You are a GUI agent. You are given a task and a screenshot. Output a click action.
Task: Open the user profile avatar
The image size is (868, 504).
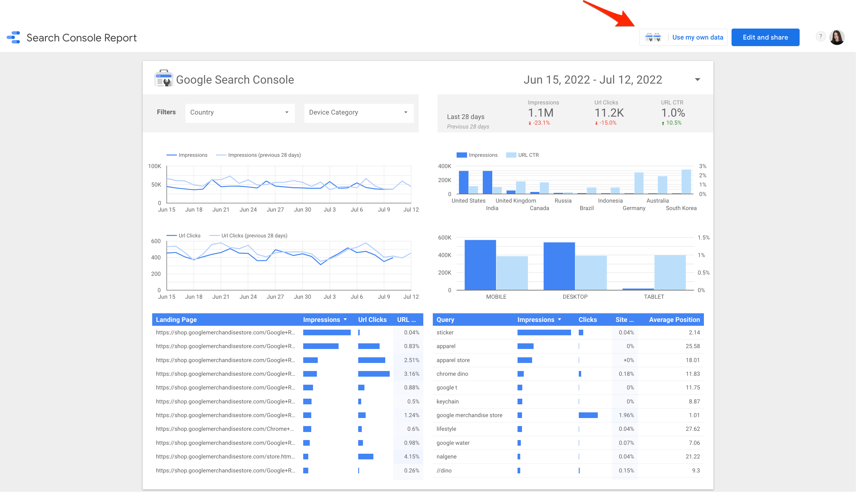[837, 37]
